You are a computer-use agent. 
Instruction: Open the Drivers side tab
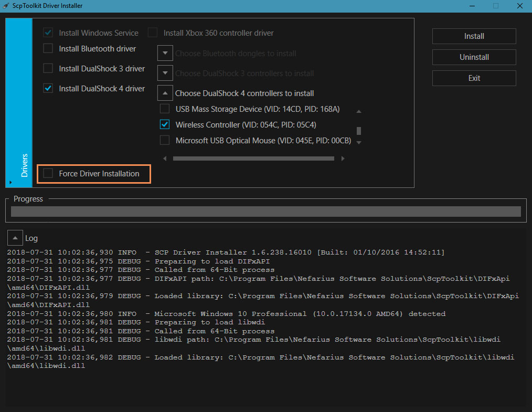pos(24,165)
